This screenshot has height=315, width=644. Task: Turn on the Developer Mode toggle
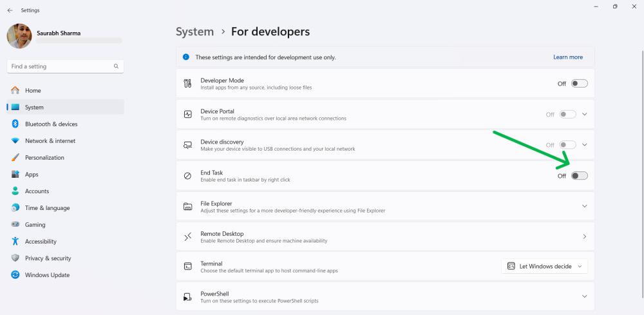click(579, 84)
